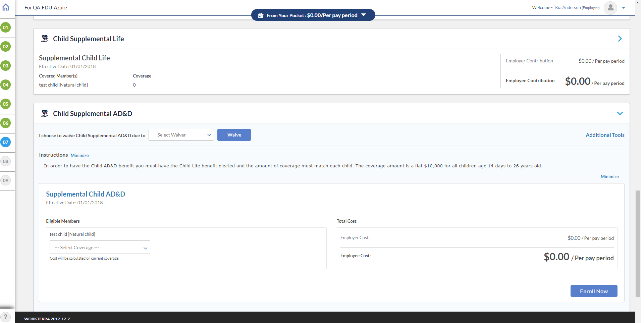Expand the From Your Pocket cost summary

364,15
